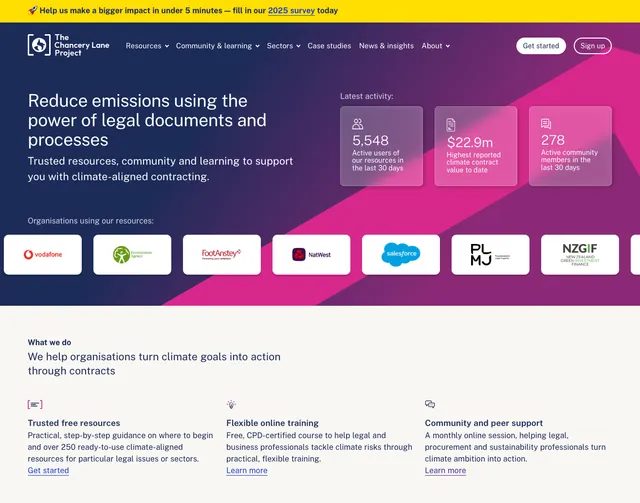Click the Sign up button
640x503 pixels.
593,46
